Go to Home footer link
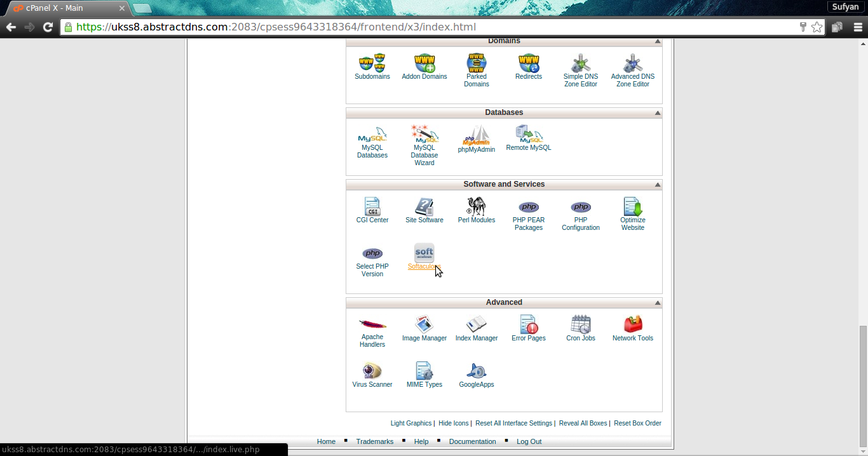 pos(326,441)
